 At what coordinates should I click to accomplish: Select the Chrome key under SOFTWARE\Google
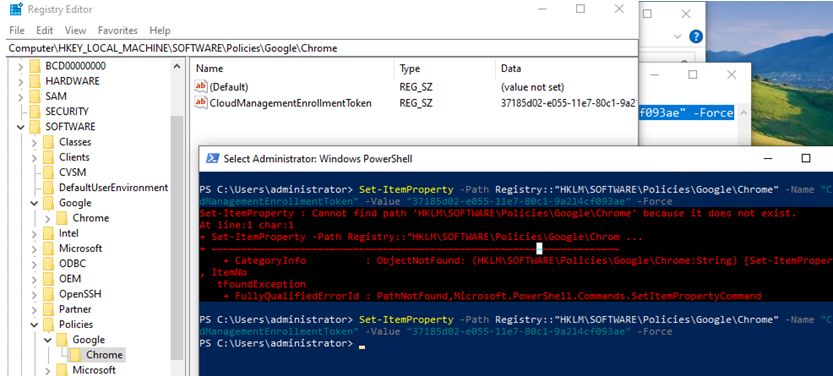coord(91,218)
